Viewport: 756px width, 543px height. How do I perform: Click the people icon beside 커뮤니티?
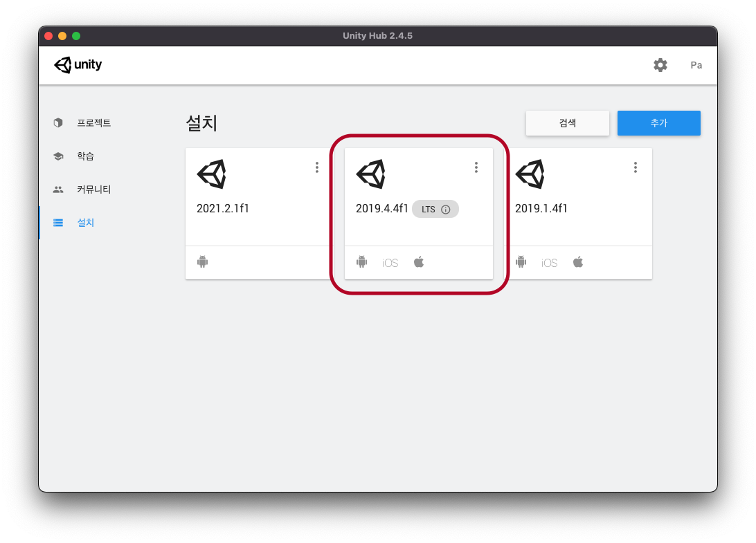[x=58, y=190]
